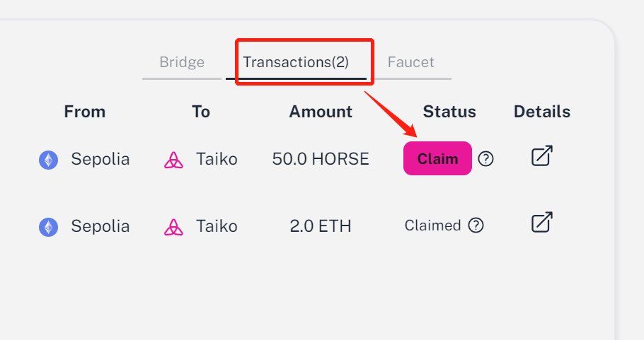
Task: Click the Status column header
Action: (x=449, y=112)
